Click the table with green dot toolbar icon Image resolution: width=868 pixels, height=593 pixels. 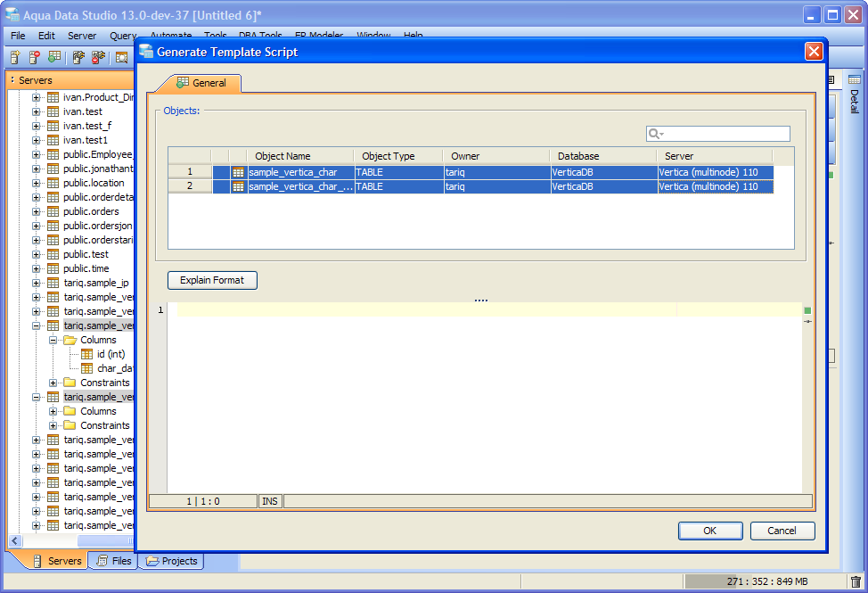tap(53, 57)
